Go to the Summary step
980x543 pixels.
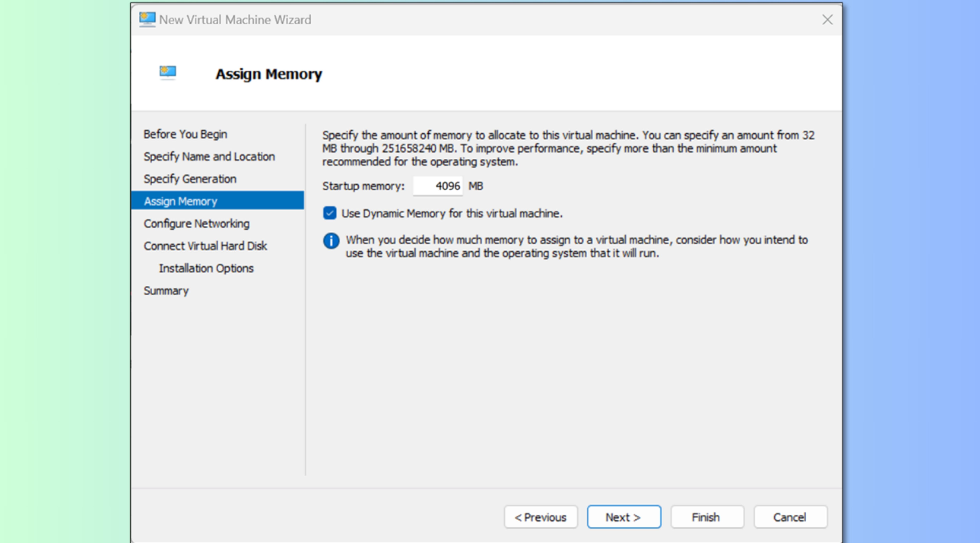pyautogui.click(x=166, y=291)
